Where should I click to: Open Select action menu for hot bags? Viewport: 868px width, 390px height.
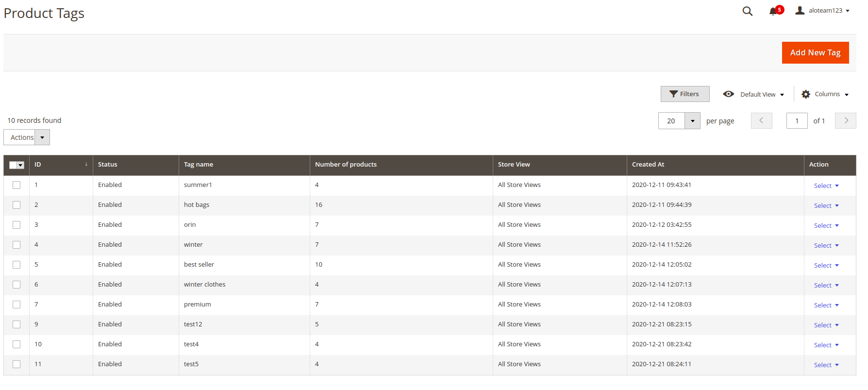point(826,205)
